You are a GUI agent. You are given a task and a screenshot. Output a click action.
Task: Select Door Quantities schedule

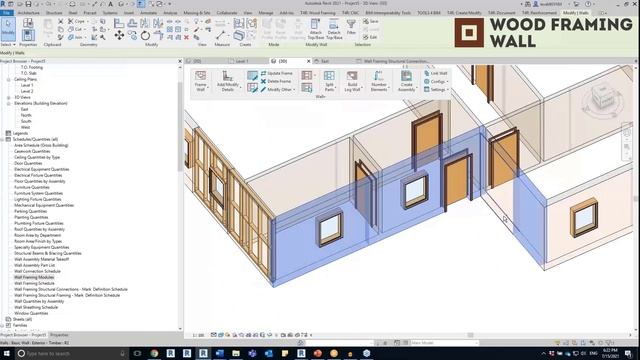coord(28,163)
